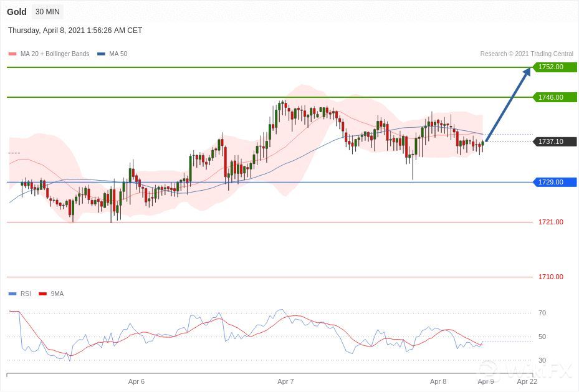Click the RSI 30 level label
This screenshot has height=392, width=579.
pos(542,360)
